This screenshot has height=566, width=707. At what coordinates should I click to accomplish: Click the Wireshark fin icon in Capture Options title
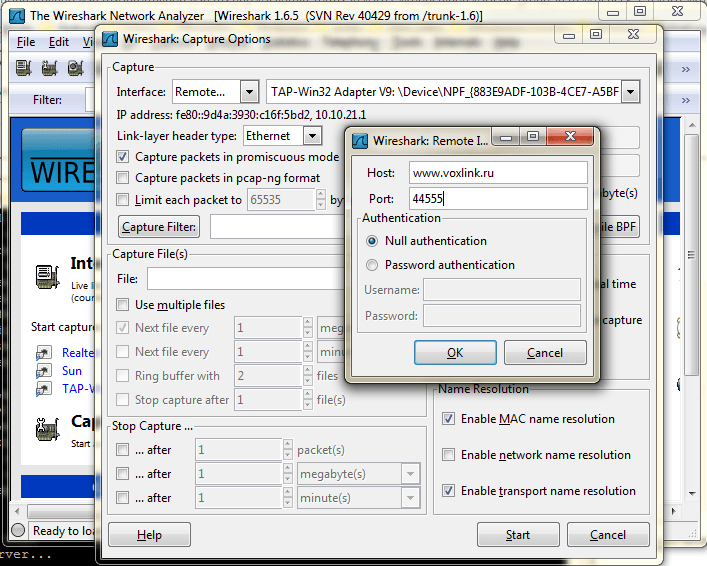110,39
